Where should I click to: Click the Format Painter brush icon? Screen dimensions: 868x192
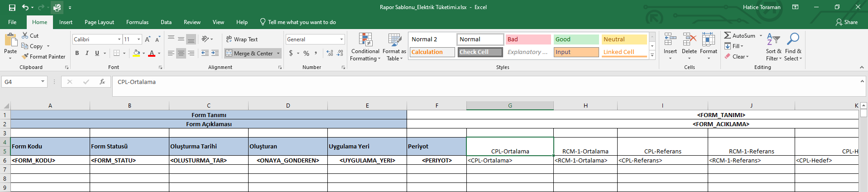[26, 57]
